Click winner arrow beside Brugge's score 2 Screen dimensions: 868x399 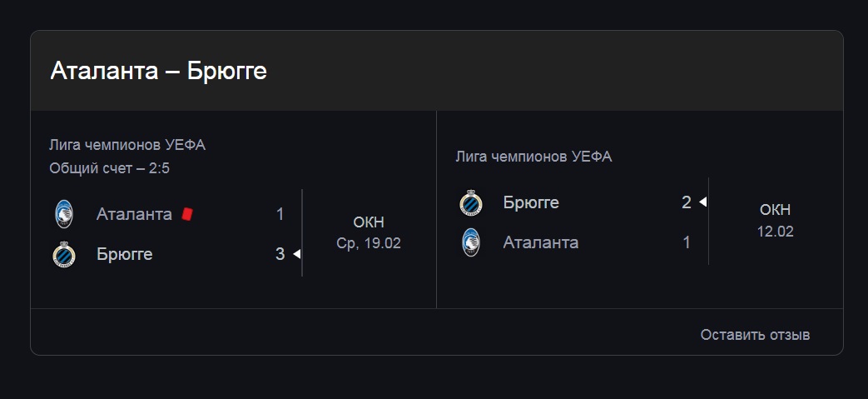[703, 202]
